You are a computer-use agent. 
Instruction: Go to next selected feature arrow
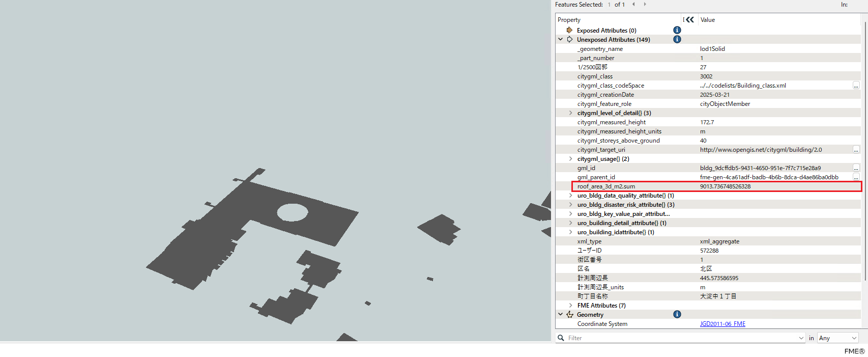tap(645, 5)
